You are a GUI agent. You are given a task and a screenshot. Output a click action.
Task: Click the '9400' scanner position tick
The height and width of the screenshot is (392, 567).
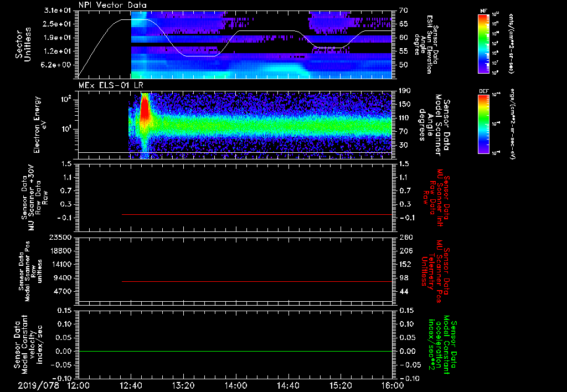63,278
